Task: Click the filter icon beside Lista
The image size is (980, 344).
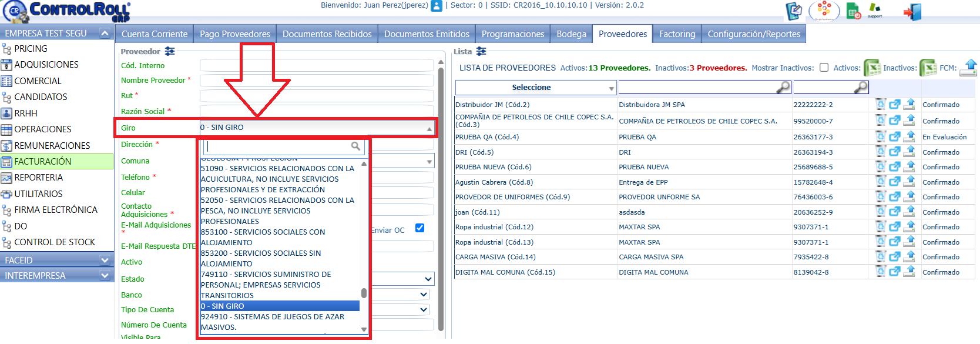Action: [481, 51]
